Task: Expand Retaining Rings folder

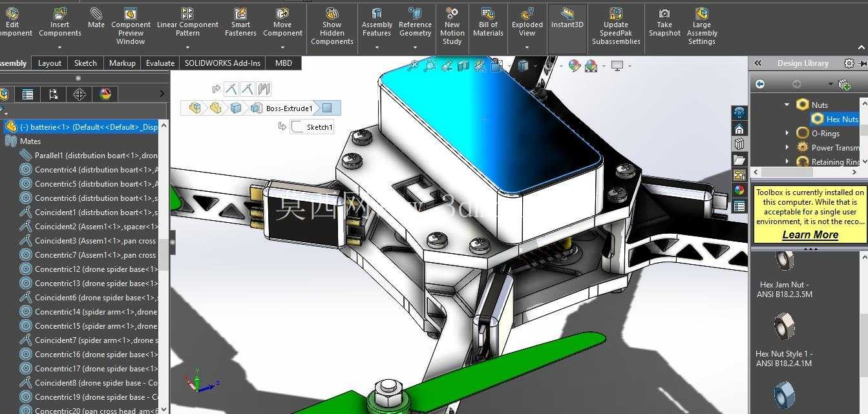Action: (787, 161)
